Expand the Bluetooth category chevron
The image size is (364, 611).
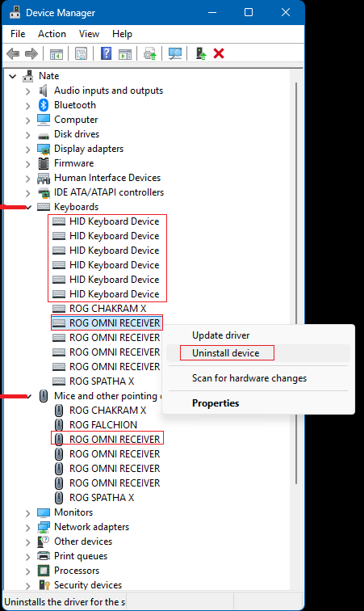(27, 106)
